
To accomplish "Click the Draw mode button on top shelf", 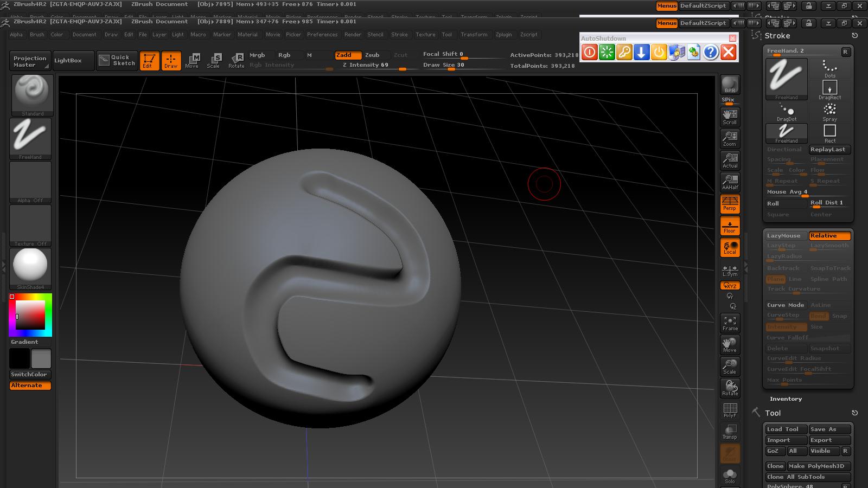I will point(171,61).
